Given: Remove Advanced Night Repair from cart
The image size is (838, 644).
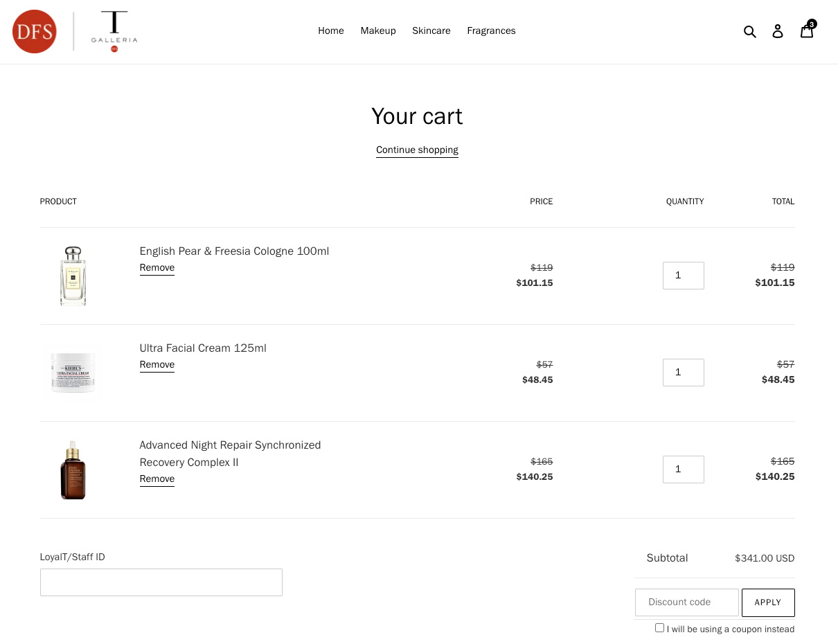Looking at the screenshot, I should [157, 479].
